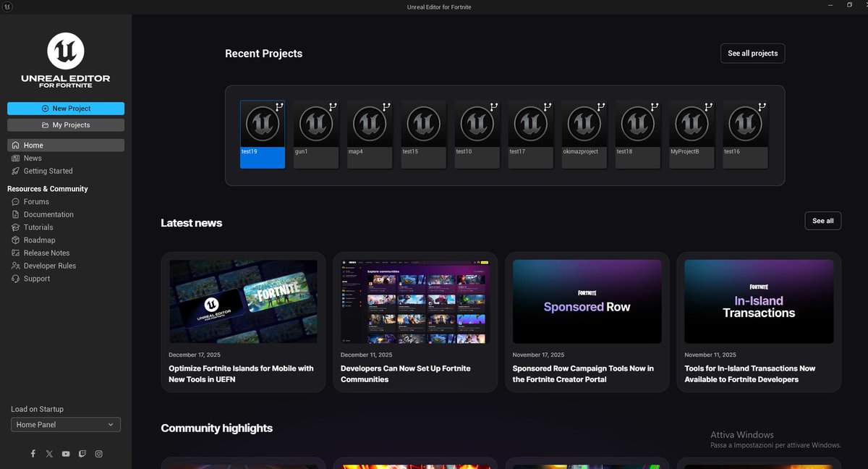Select the test10 project thumbnail
The image size is (868, 469).
coord(477,135)
